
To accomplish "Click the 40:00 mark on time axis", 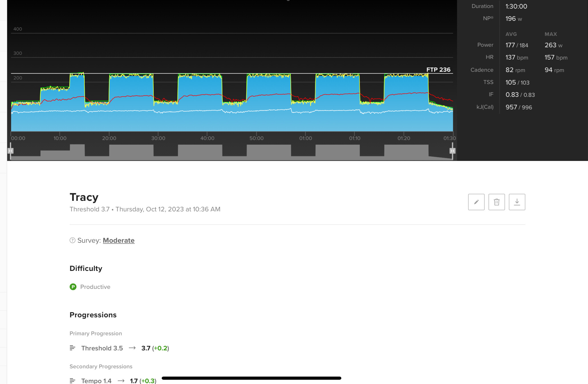I will click(x=207, y=138).
